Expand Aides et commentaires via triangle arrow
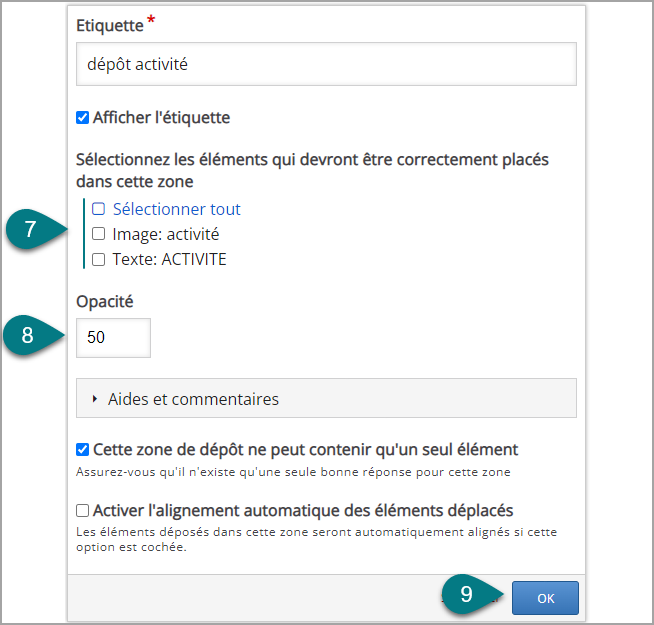This screenshot has height=625, width=654. [95, 399]
